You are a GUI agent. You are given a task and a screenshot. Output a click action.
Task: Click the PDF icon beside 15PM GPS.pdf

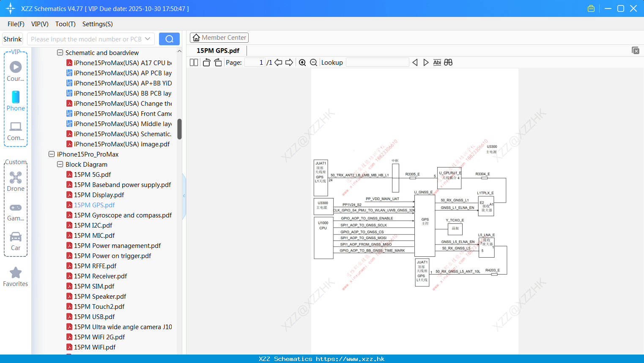tap(69, 205)
